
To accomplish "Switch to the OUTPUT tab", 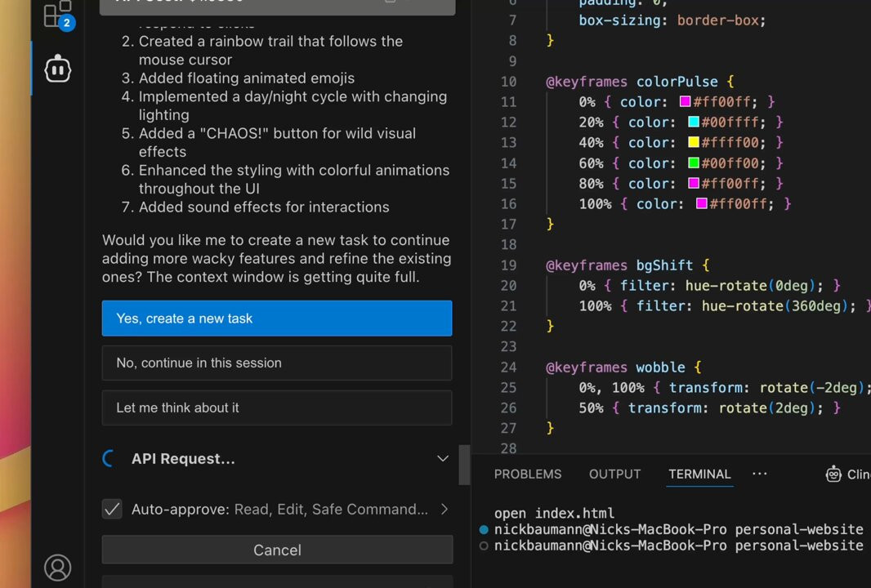I will click(614, 474).
